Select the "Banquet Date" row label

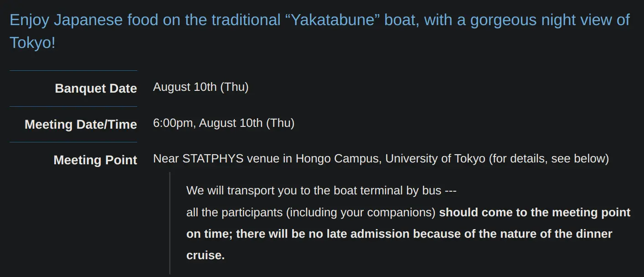click(96, 89)
